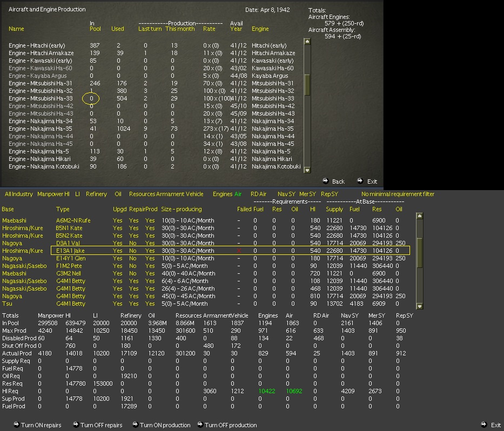
Task: Select the Mer SY filter
Action: coord(307,194)
